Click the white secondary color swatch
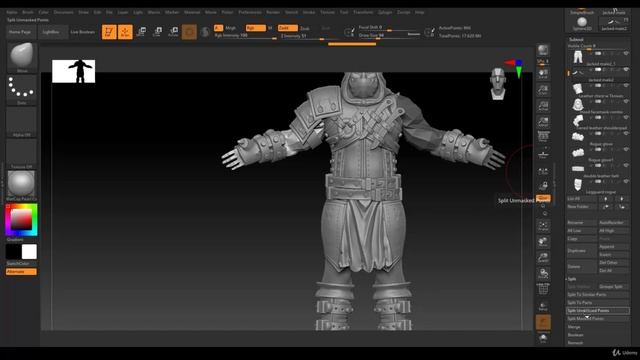The image size is (640, 360). tap(29, 252)
